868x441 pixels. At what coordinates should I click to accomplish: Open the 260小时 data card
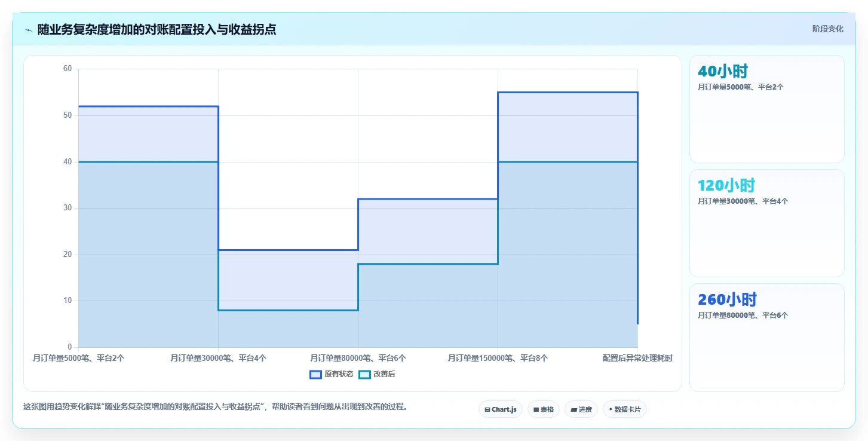point(767,338)
